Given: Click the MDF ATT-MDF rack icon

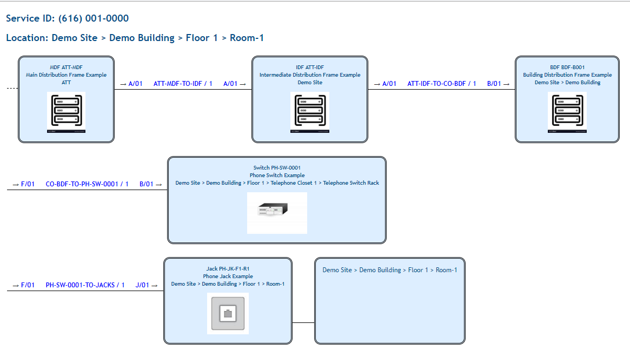Looking at the screenshot, I should click(66, 111).
